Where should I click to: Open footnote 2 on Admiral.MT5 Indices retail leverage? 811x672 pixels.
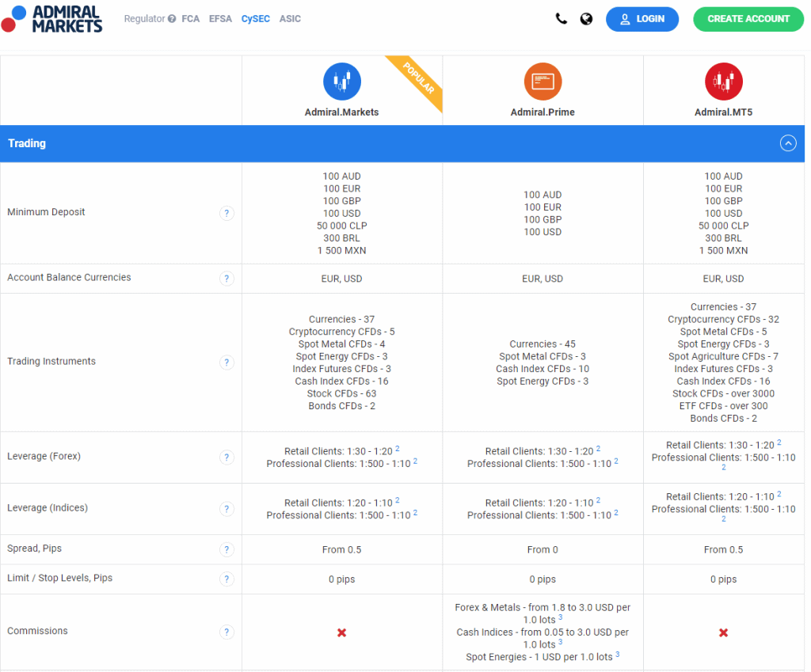(779, 494)
